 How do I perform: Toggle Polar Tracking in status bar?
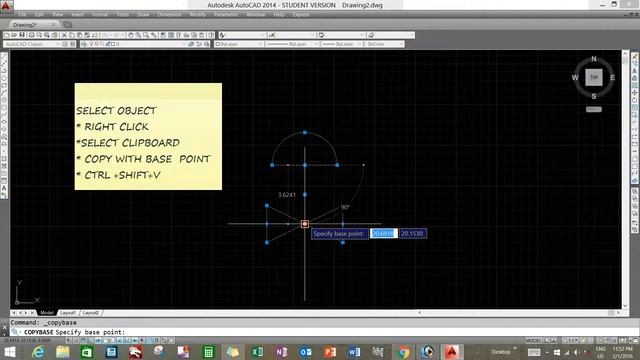[98, 340]
